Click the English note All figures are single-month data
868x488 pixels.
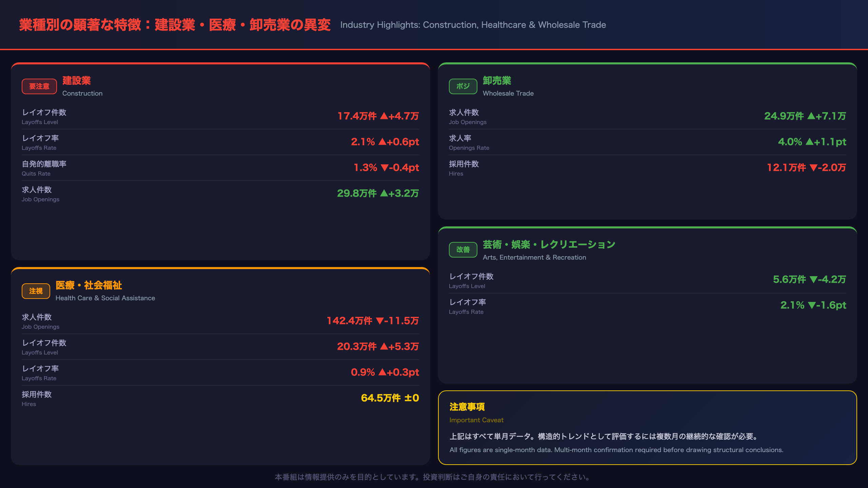point(616,450)
